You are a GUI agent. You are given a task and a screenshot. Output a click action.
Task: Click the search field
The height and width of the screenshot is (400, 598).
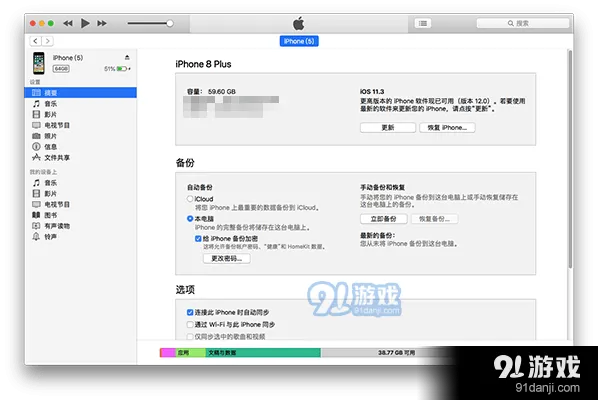522,23
